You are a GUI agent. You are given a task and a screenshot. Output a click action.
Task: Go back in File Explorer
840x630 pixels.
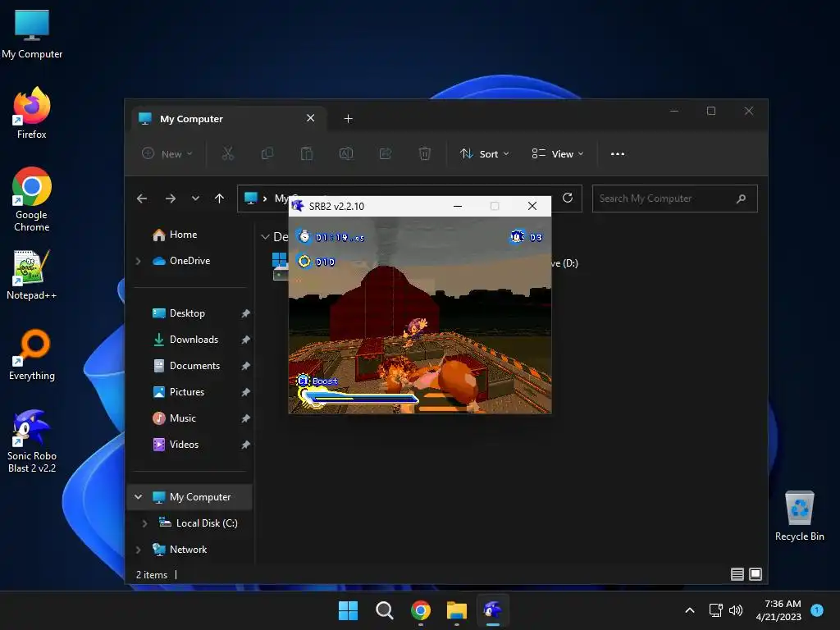142,199
